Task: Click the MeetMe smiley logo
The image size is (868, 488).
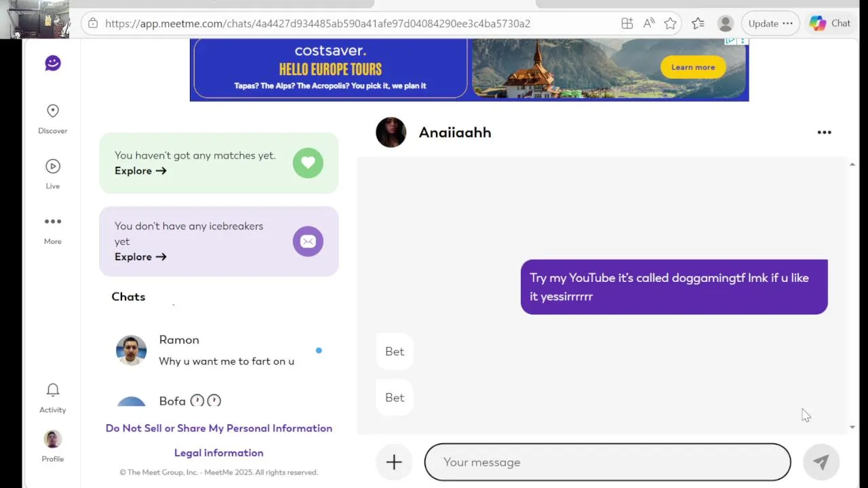Action: tap(53, 63)
